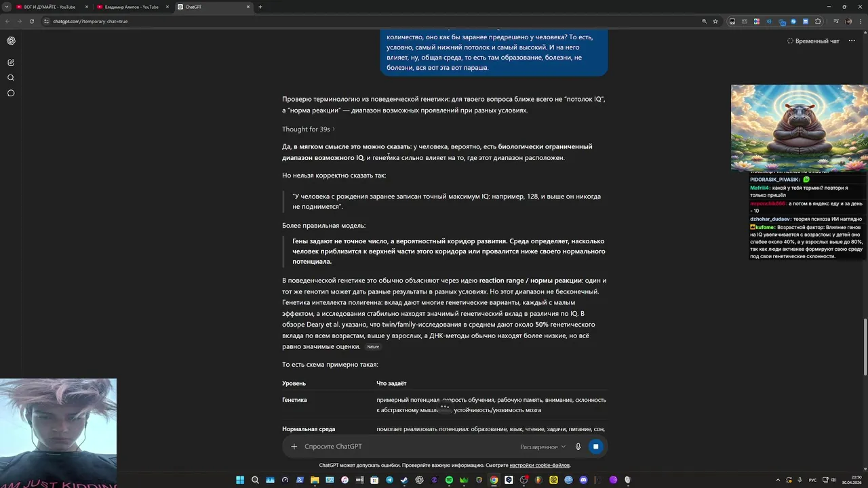The width and height of the screenshot is (868, 488).
Task: Click the Уровень column header
Action: click(x=294, y=384)
